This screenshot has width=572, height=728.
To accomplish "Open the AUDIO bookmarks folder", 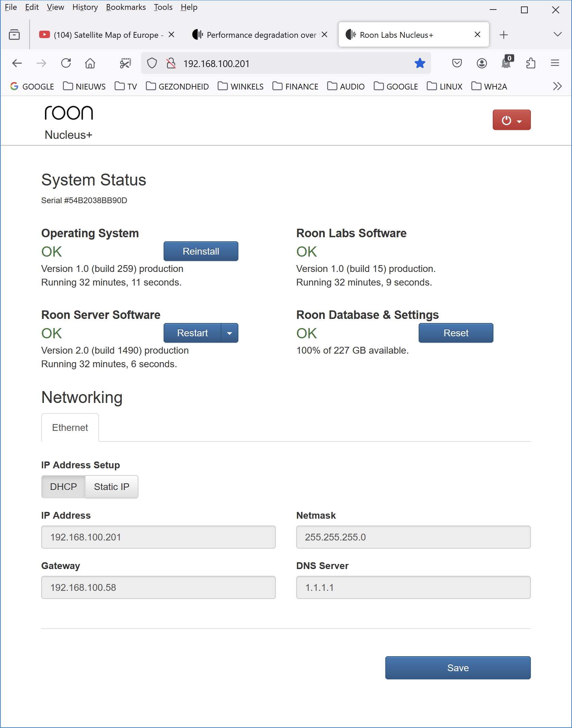I will pos(346,86).
